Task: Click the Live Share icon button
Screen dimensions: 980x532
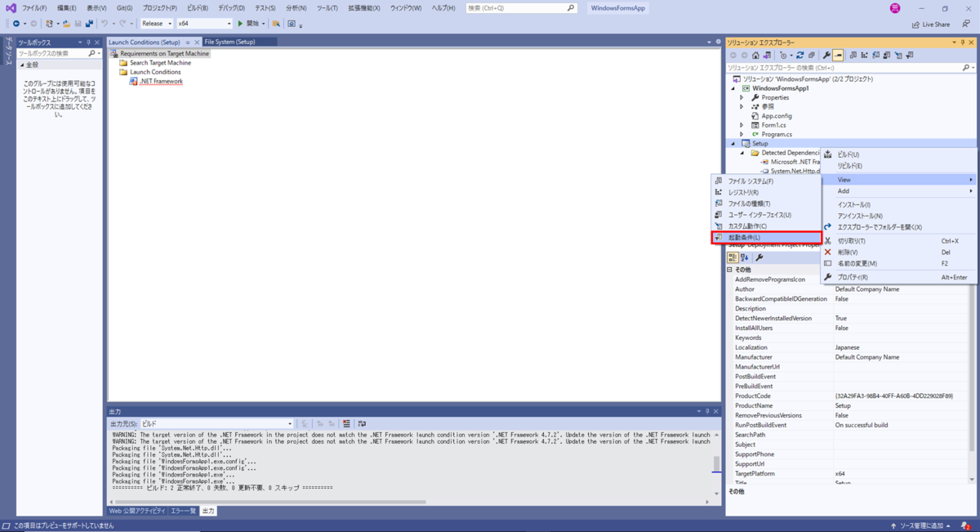Action: tap(931, 25)
